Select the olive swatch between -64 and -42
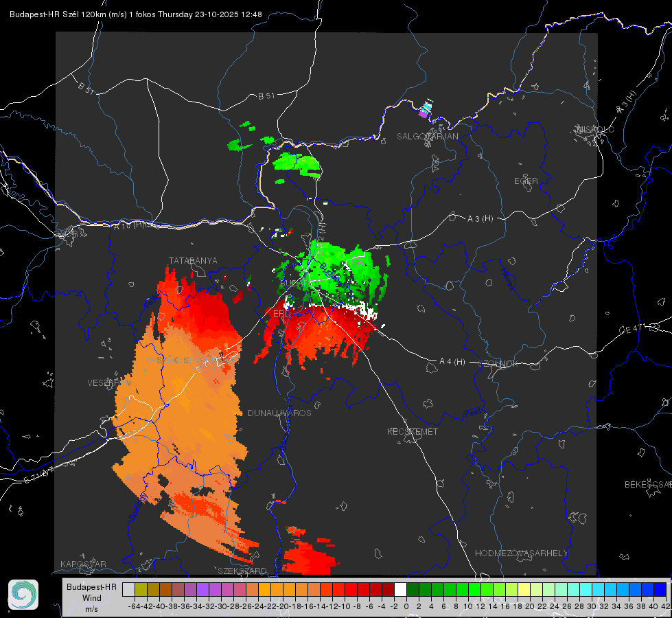Screen dimensions: 672x618 (x=141, y=589)
